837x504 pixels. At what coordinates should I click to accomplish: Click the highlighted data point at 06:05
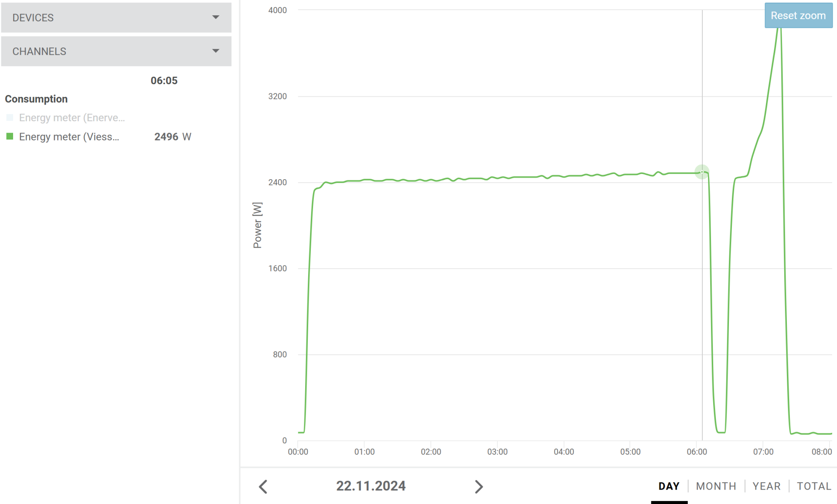pos(702,172)
